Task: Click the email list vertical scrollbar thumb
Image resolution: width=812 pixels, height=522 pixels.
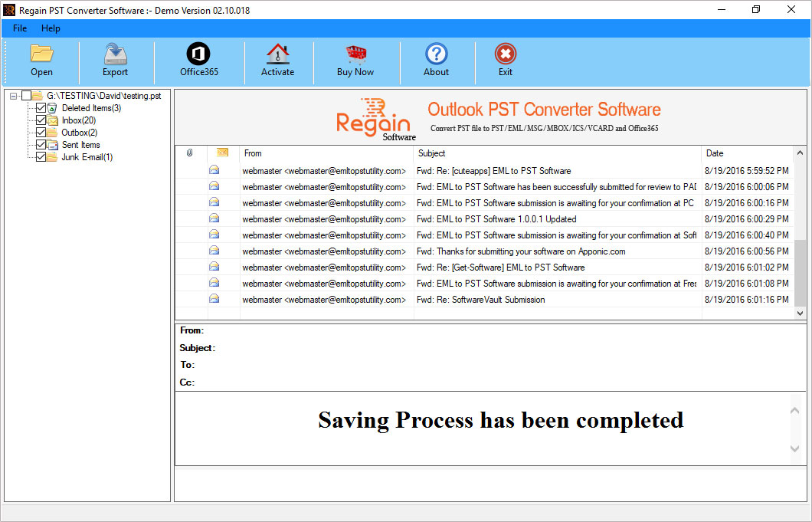Action: click(x=800, y=273)
